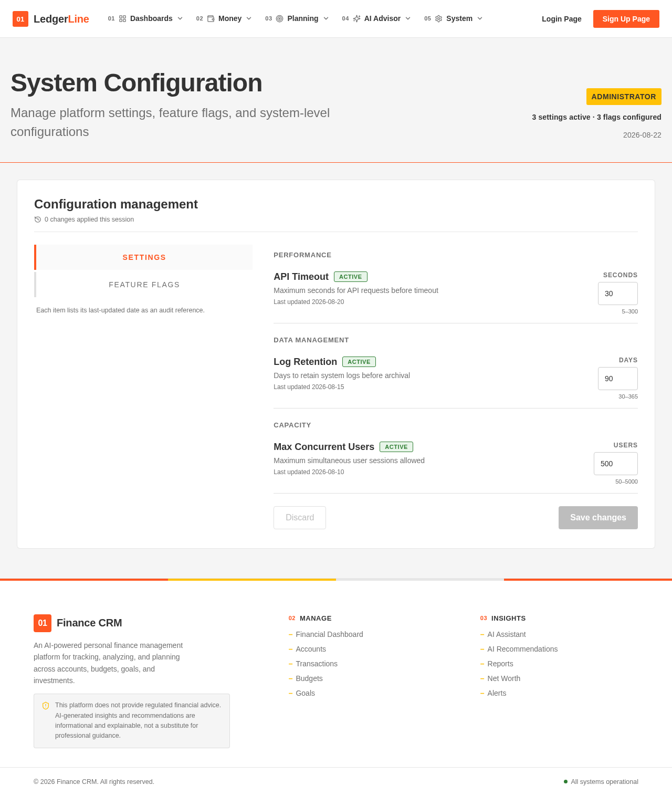
Task: Expand the System menu chevron
Action: pyautogui.click(x=480, y=18)
